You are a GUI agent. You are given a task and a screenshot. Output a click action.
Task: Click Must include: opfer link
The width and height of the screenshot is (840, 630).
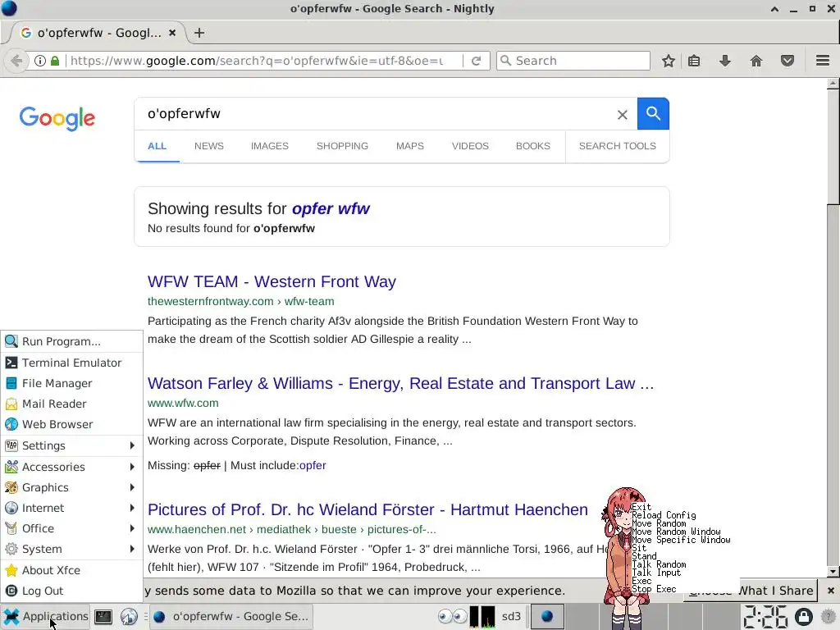pos(313,465)
